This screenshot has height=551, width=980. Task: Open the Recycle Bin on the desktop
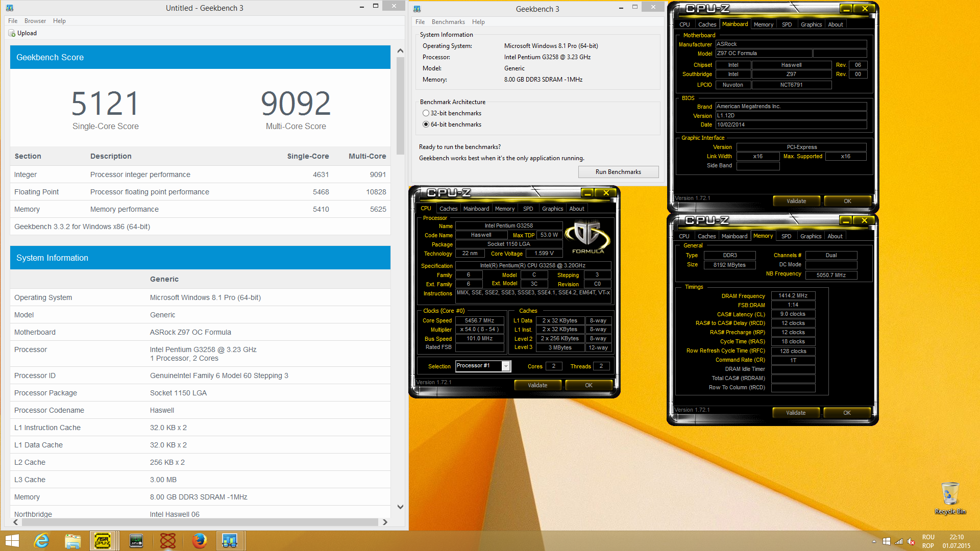(x=950, y=498)
